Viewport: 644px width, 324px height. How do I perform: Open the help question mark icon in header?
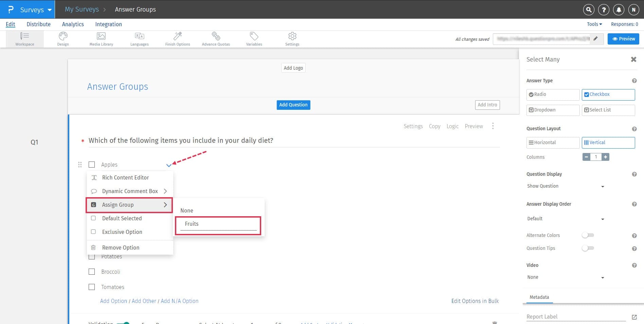pos(604,10)
